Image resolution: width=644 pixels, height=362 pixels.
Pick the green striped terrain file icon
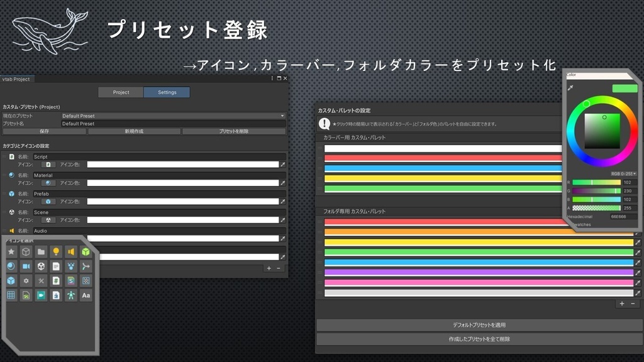click(x=26, y=295)
